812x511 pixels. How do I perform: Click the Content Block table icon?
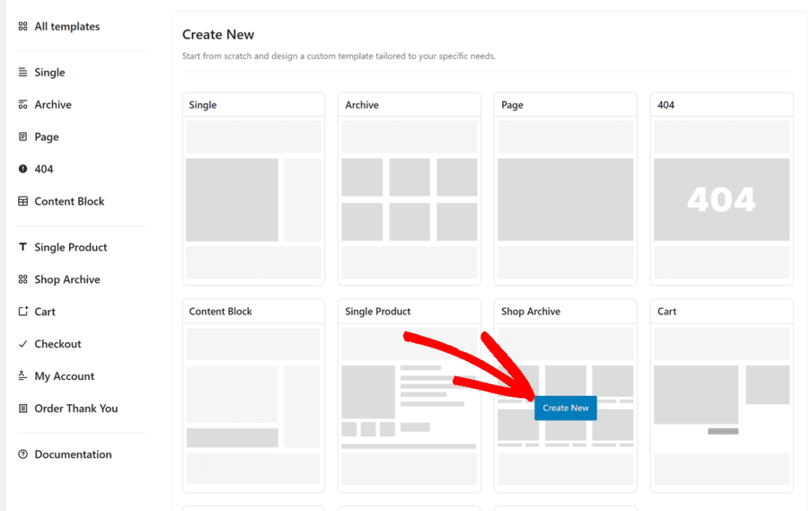[x=23, y=201]
